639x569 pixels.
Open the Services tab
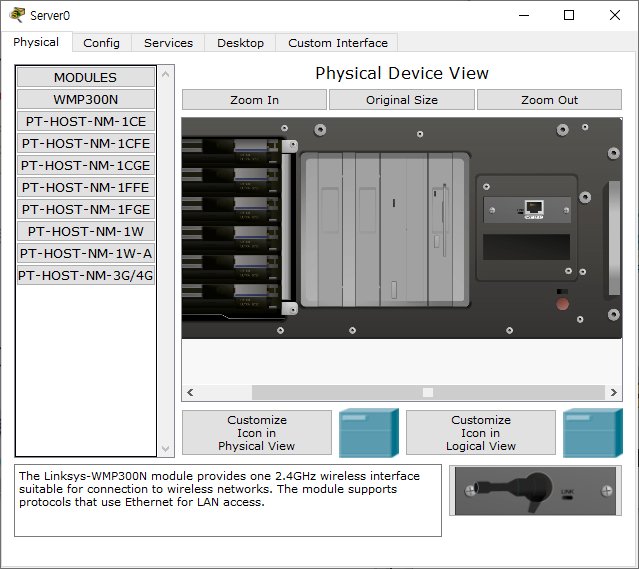[168, 43]
